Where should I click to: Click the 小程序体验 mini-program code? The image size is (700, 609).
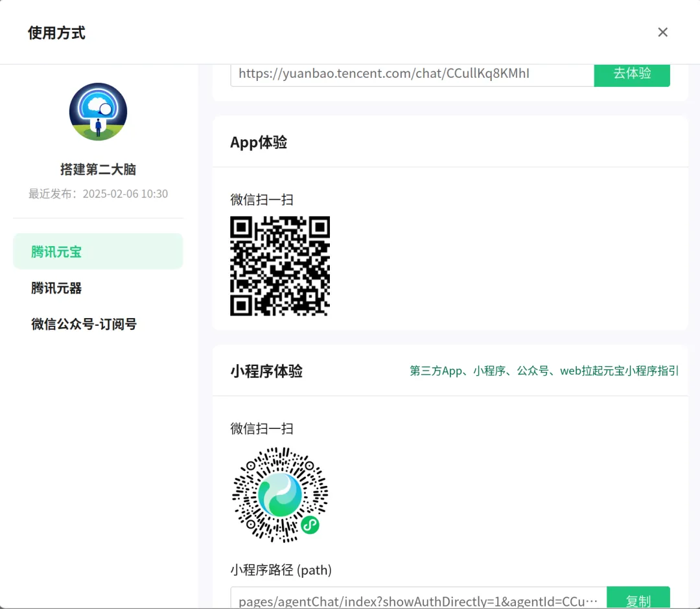[x=280, y=494]
